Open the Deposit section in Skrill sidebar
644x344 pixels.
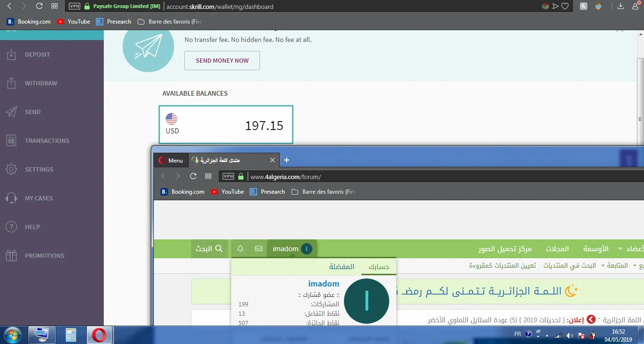(x=37, y=55)
